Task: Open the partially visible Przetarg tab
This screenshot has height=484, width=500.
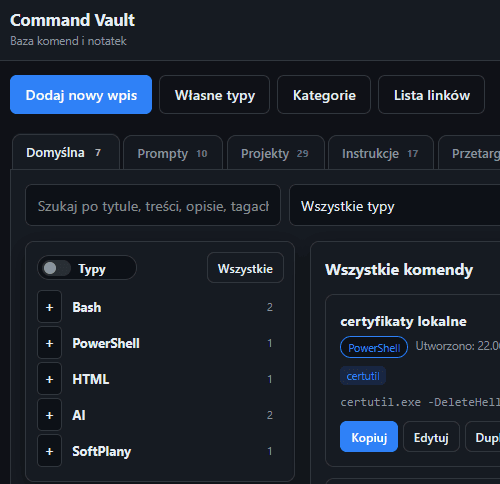Action: coord(470,153)
